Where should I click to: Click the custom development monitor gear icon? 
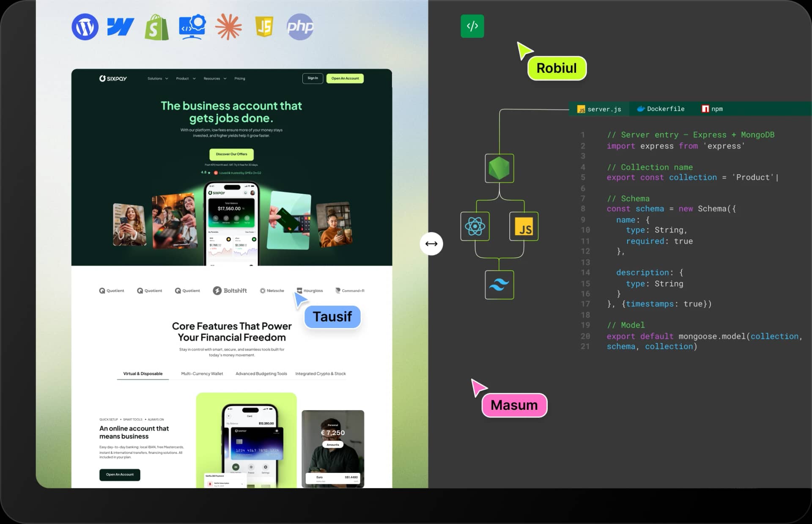(x=192, y=27)
